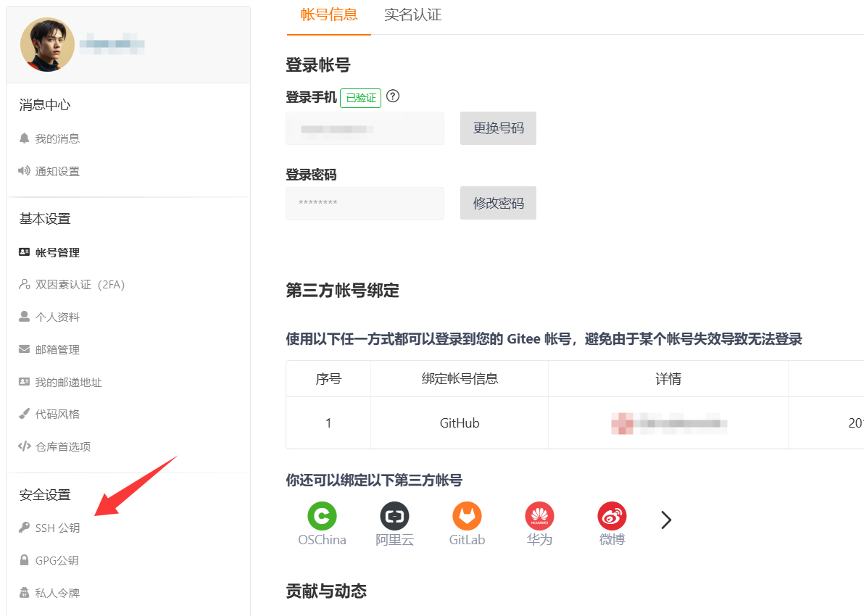Go to 私人令牌 page
The width and height of the screenshot is (864, 616).
[57, 594]
